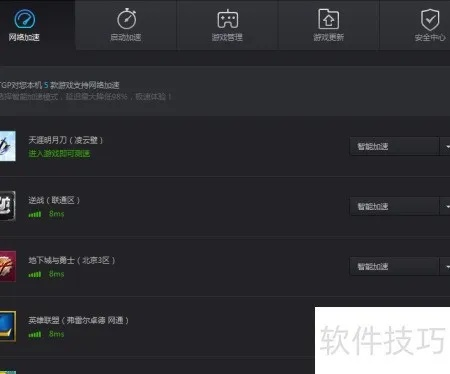Click the signal bars icon under 地下城与勇士
The image size is (450, 374).
click(35, 274)
